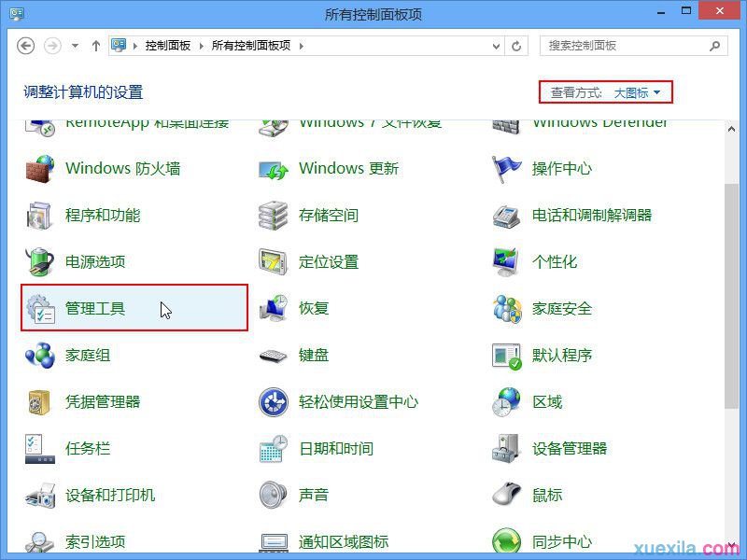This screenshot has height=560, width=747.
Task: Open 电源选项 battery icon
Action: 39,261
